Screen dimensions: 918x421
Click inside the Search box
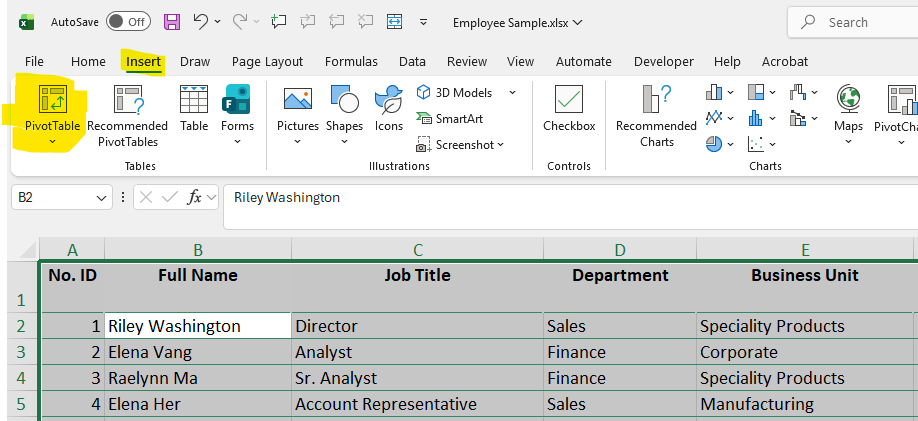click(x=860, y=22)
